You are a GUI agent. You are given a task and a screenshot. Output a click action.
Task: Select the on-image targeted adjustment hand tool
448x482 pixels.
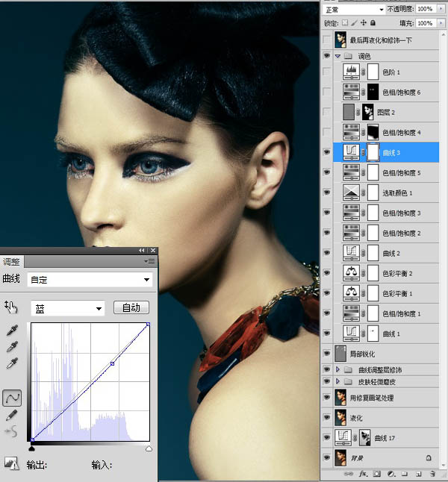pyautogui.click(x=11, y=307)
